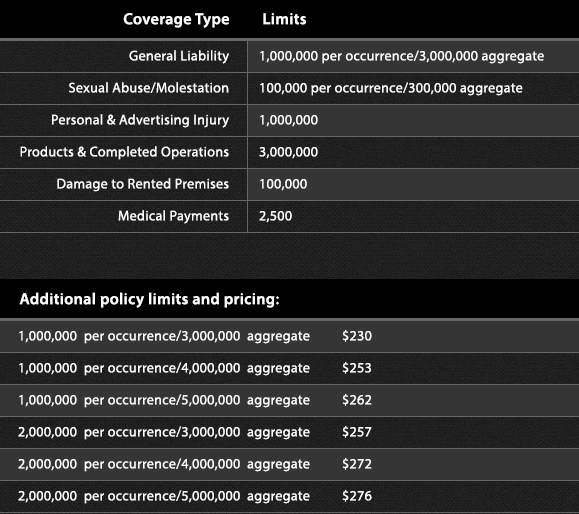Viewport: 579px width, 514px height.
Task: Click the Limits column header
Action: click(284, 19)
